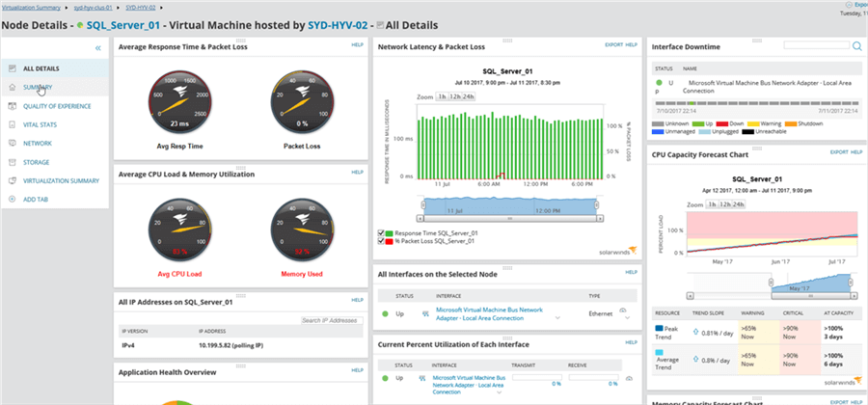868x405 pixels.
Task: Set Network Latency zoom to 1h
Action: coord(442,96)
